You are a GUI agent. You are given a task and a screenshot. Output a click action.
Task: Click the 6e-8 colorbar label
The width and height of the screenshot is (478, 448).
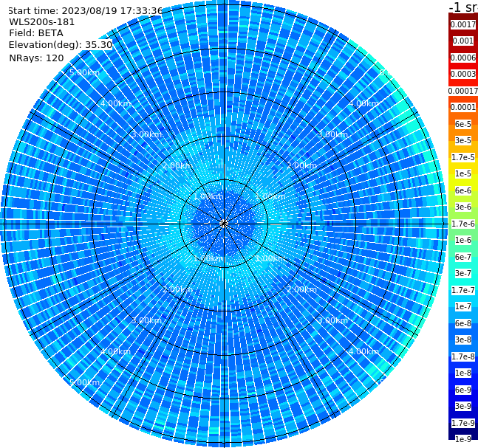pos(463,323)
